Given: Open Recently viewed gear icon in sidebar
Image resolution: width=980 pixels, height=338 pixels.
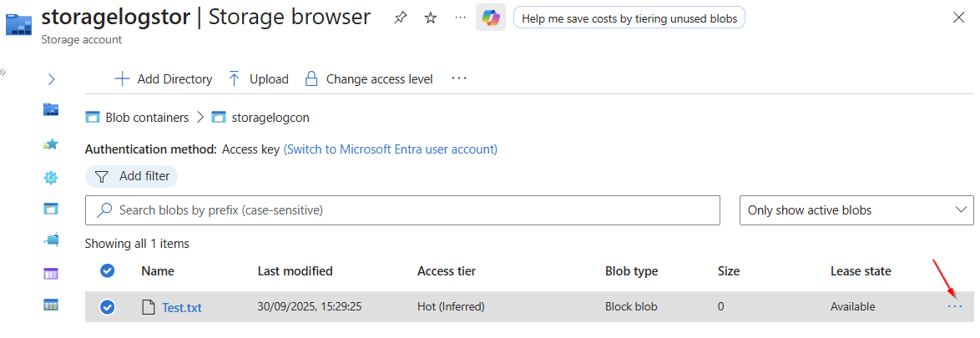Looking at the screenshot, I should (51, 177).
